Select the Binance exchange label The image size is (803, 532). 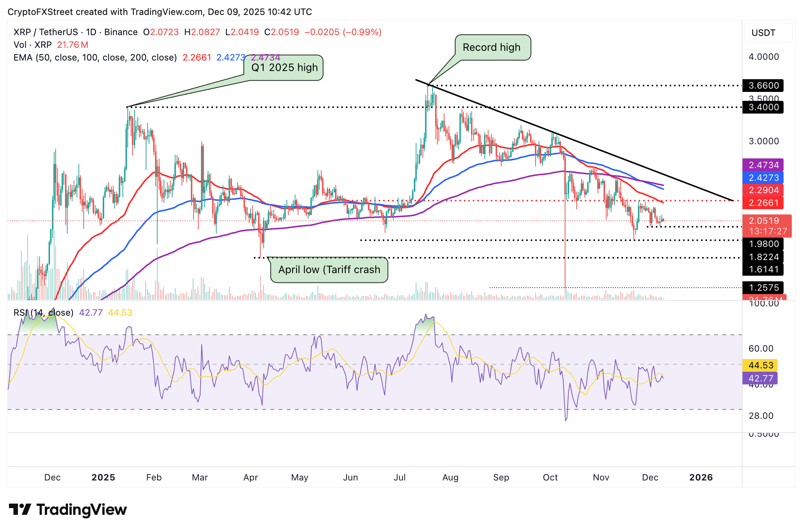click(120, 32)
